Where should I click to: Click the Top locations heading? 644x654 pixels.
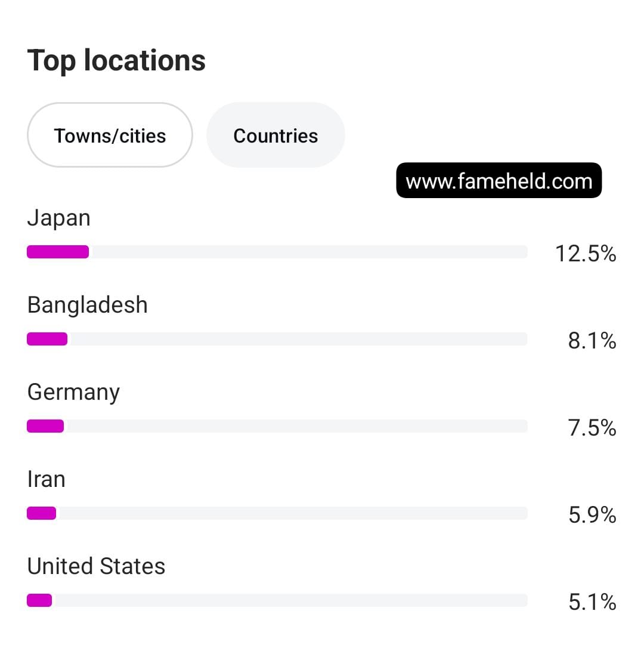(116, 60)
